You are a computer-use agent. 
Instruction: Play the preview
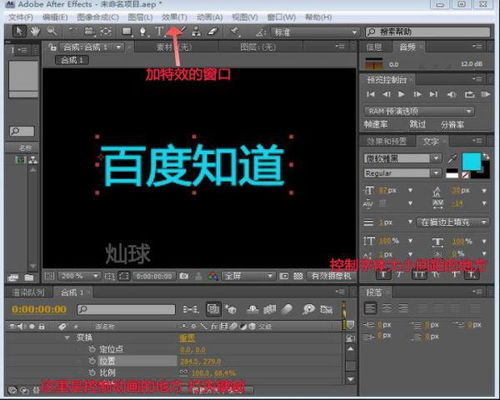(x=401, y=94)
